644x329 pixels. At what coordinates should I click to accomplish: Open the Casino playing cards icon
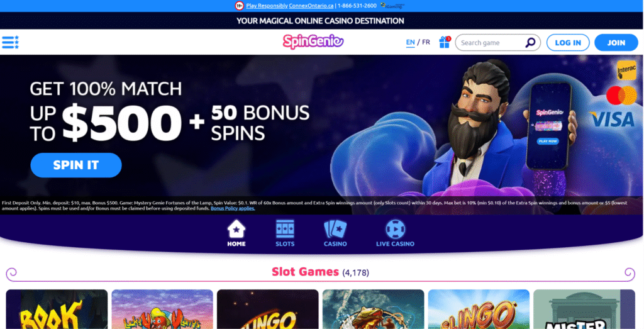(x=335, y=229)
